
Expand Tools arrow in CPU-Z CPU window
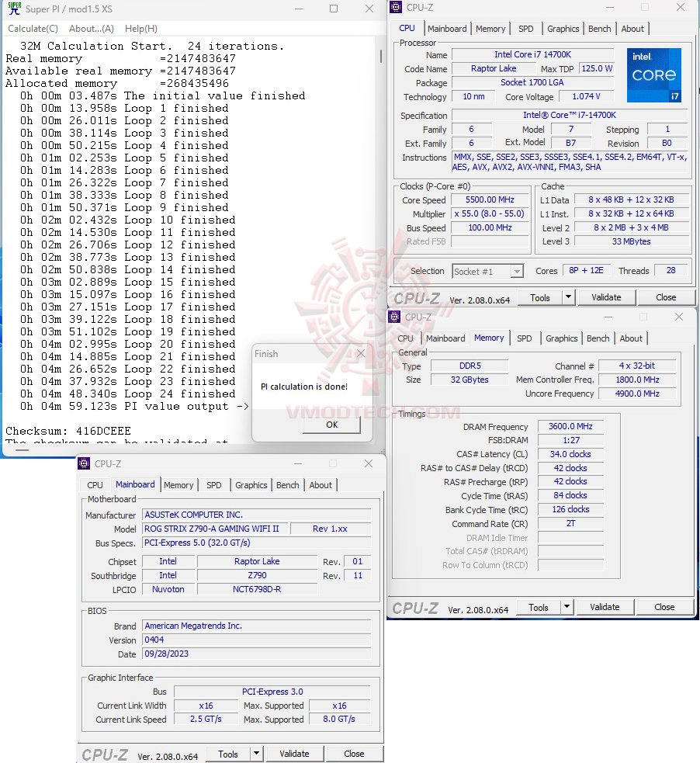[568, 297]
